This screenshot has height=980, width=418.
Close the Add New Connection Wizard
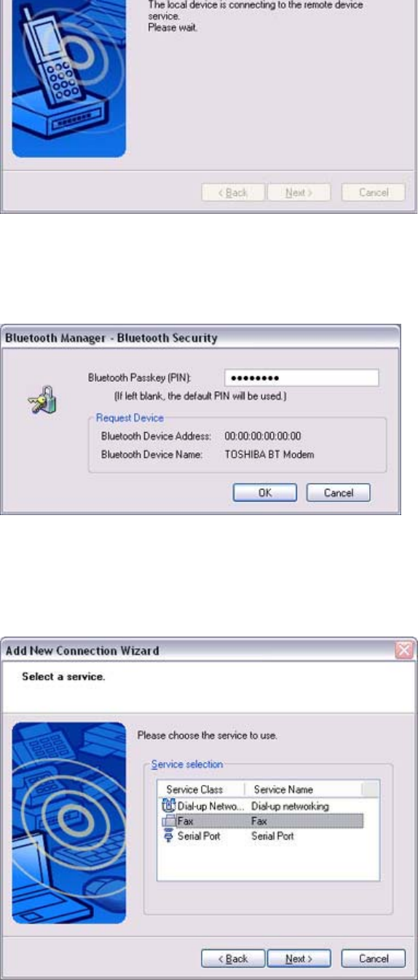pos(404,652)
